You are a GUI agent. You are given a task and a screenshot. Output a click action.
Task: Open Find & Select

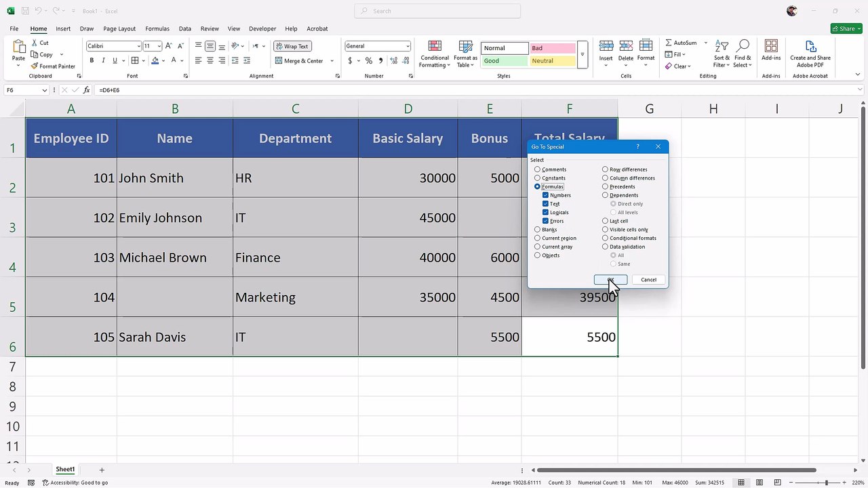coord(743,54)
